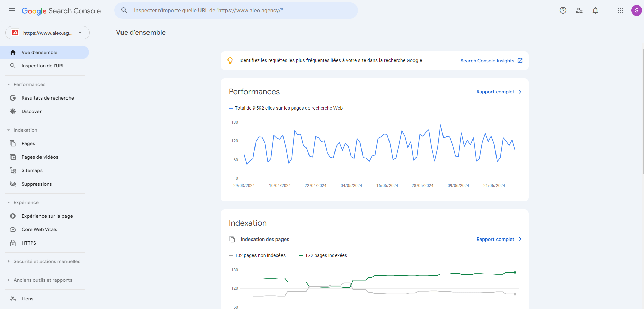Click the magnifier icon beside Inspection de l'URL
The image size is (644, 309).
coord(13,66)
